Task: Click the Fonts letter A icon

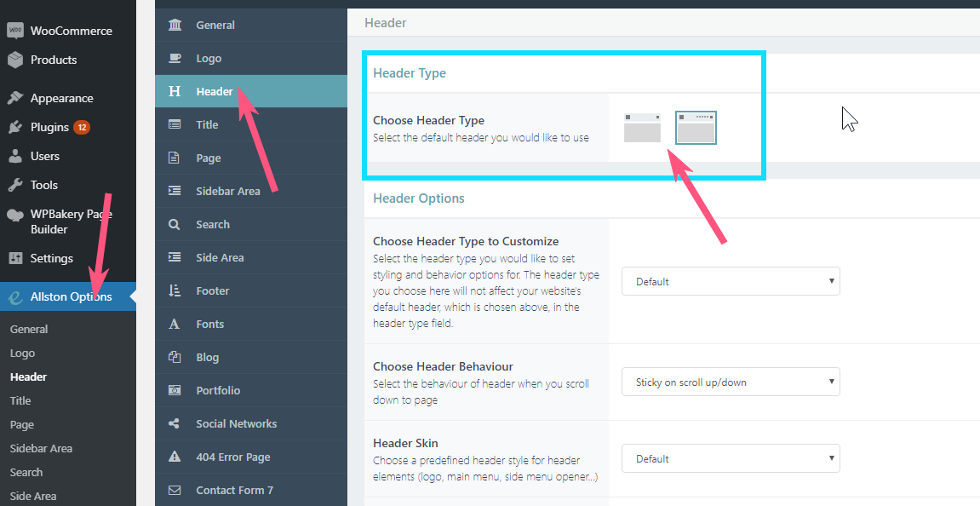Action: pyautogui.click(x=175, y=324)
